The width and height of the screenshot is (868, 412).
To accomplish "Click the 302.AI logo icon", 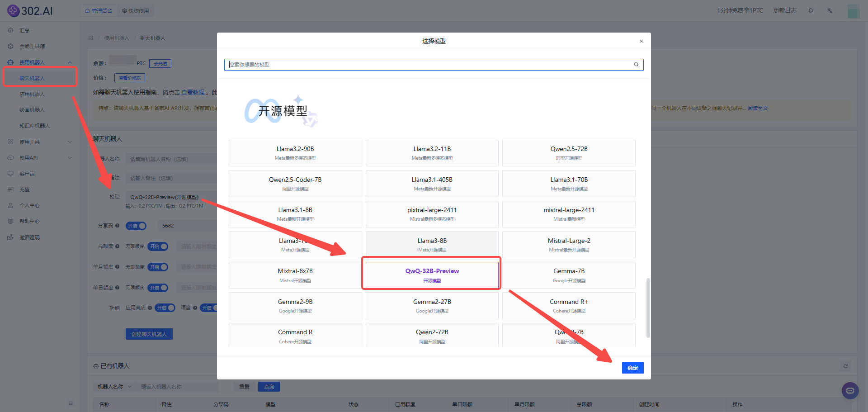I will (13, 10).
